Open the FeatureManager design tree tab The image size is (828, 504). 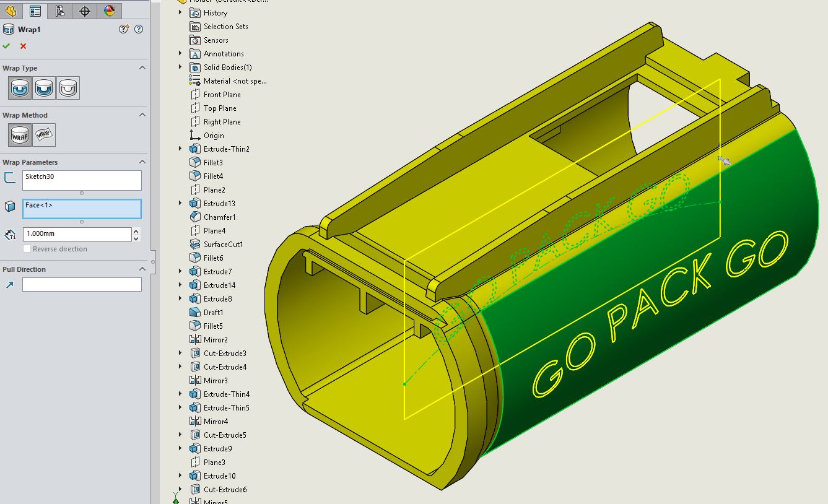click(x=11, y=11)
